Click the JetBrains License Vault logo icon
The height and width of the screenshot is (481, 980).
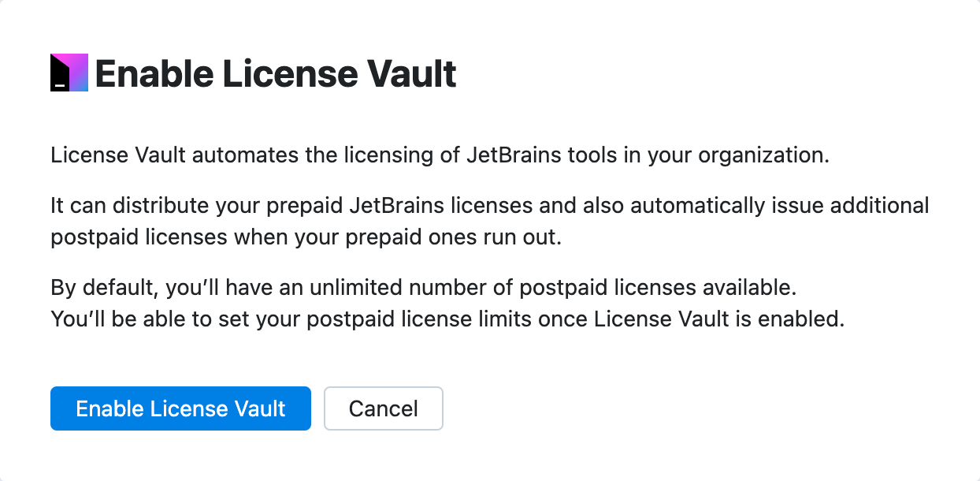point(69,73)
